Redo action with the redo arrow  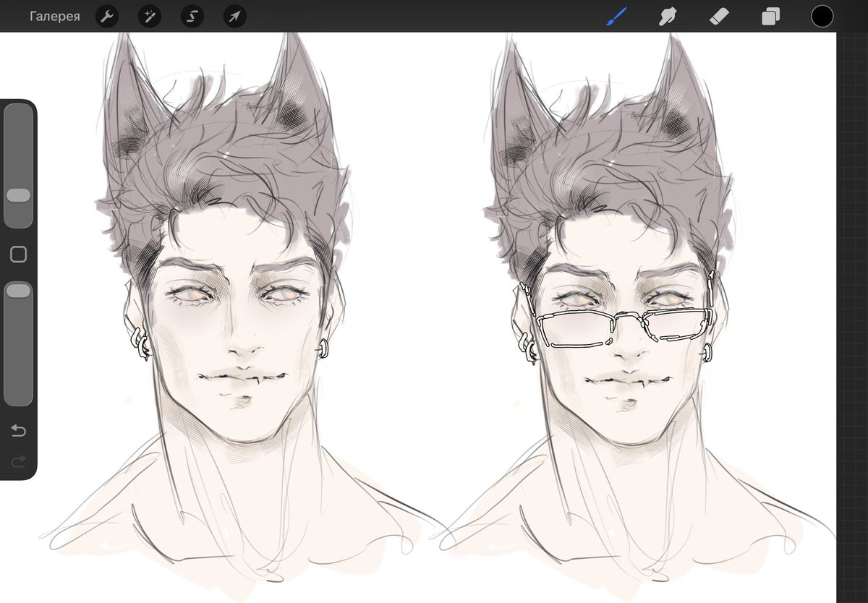pyautogui.click(x=18, y=461)
